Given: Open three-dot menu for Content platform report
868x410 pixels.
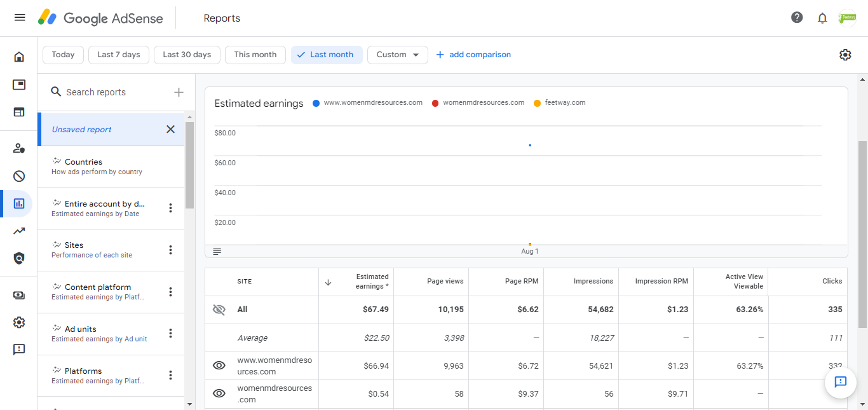Looking at the screenshot, I should point(170,292).
